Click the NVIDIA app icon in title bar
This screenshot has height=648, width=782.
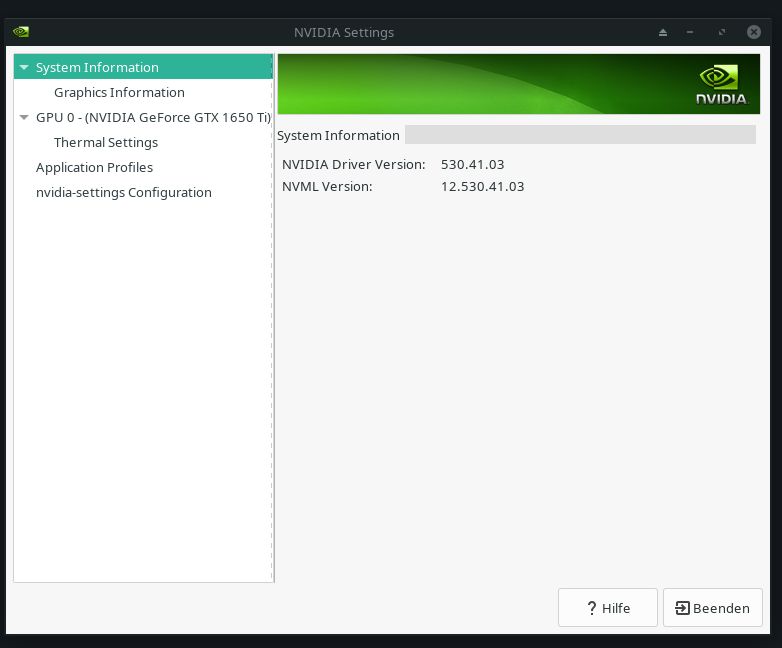[x=21, y=32]
